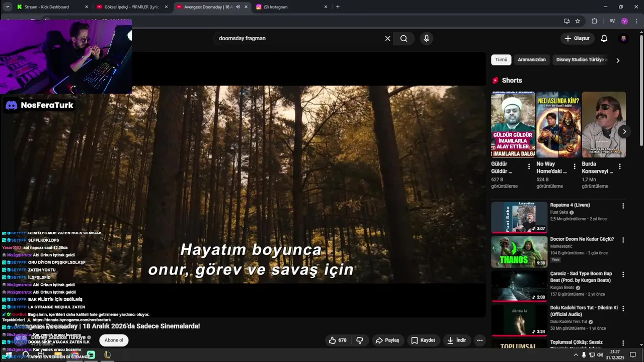Open options for Dolu Kadehi Ters Tut
644x362 pixels.
(623, 309)
